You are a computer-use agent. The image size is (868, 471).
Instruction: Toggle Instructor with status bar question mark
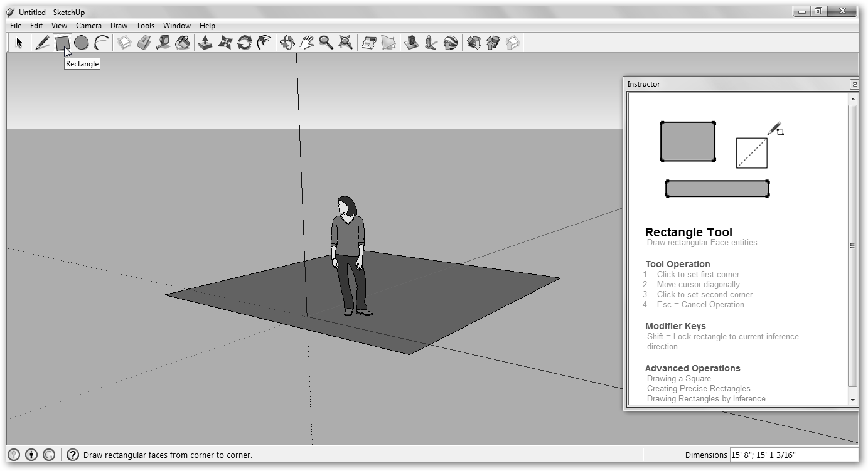pyautogui.click(x=73, y=455)
